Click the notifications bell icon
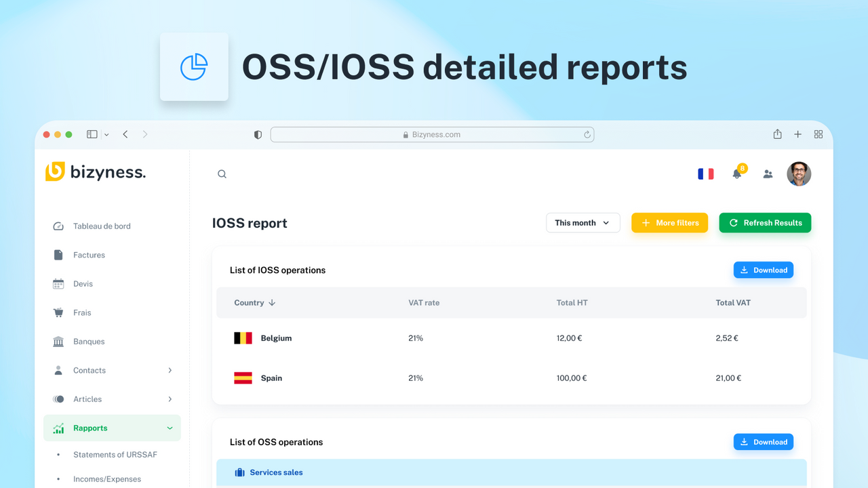Screen dimensions: 868x488 [736, 174]
